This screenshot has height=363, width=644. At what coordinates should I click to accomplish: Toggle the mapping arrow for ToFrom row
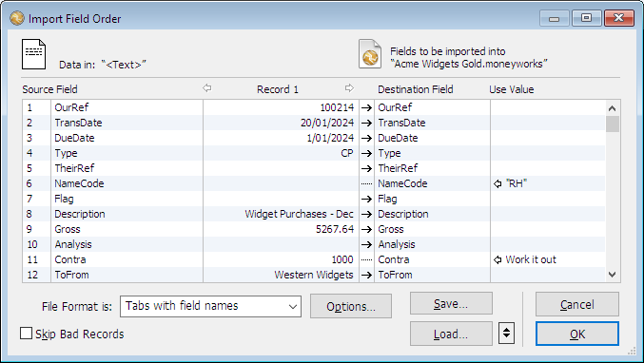366,275
